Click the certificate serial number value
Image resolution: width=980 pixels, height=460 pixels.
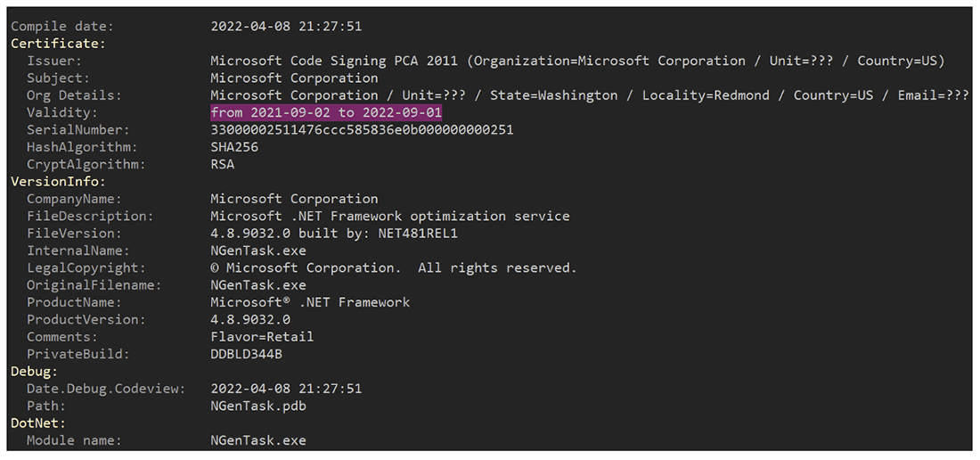tap(362, 130)
